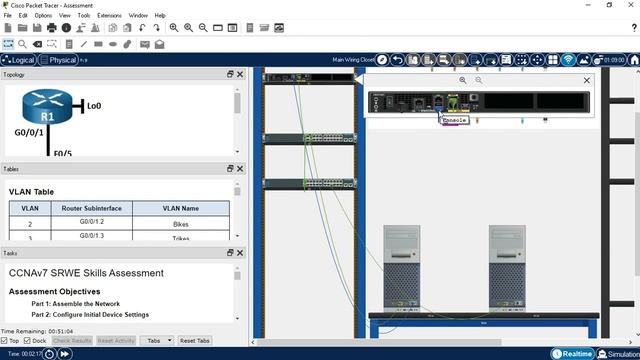The image size is (640, 360).
Task: Select the Draw Rectangle tool
Action: coord(98,44)
